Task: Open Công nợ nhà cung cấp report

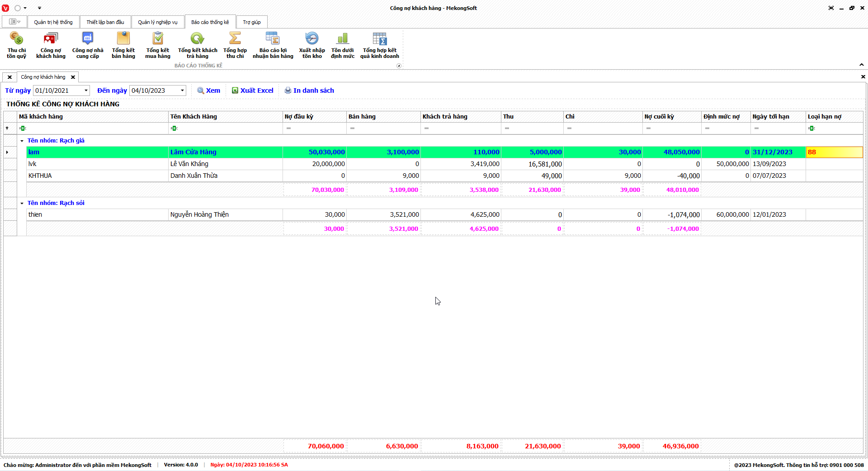Action: (88, 45)
